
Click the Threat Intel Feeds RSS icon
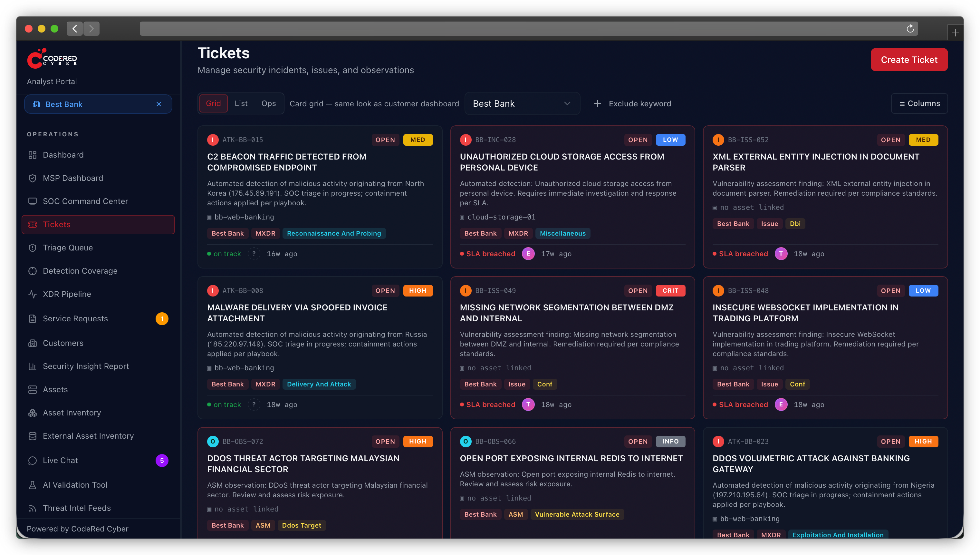pyautogui.click(x=33, y=508)
